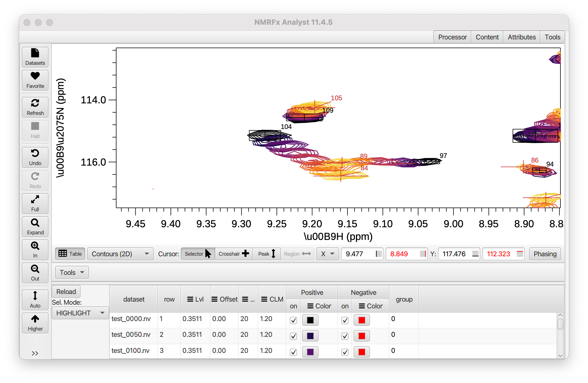Open black positive color swatch for test_0000.nv

[310, 320]
